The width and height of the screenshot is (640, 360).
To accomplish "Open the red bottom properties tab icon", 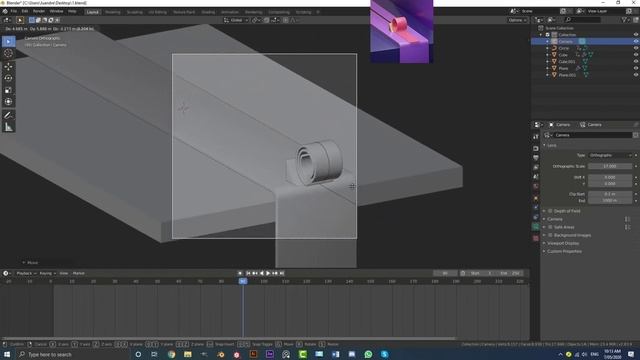I will pyautogui.click(x=536, y=238).
